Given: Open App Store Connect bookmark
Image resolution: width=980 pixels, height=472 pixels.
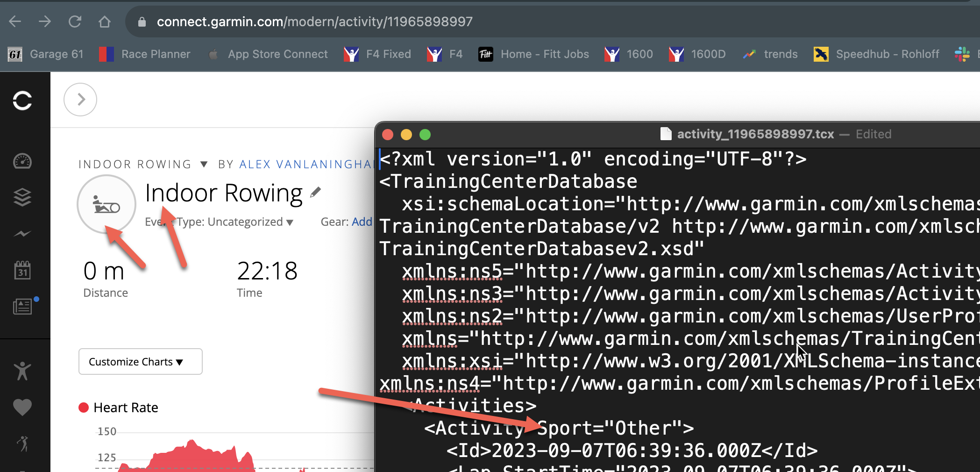Looking at the screenshot, I should tap(268, 54).
